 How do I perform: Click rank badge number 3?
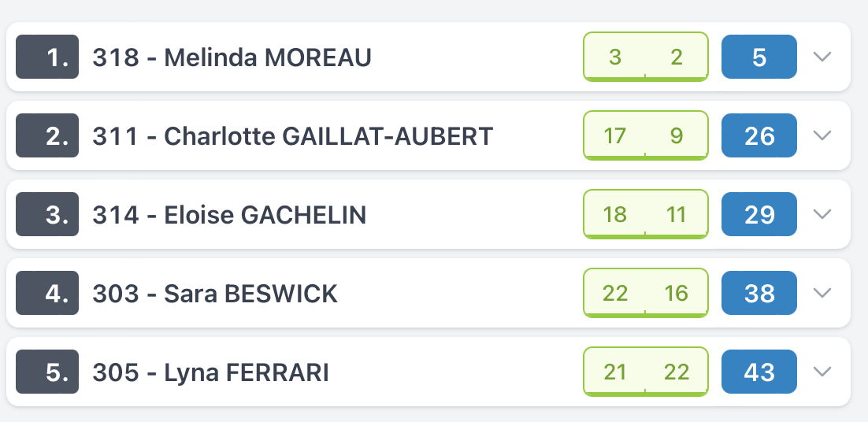coord(47,214)
